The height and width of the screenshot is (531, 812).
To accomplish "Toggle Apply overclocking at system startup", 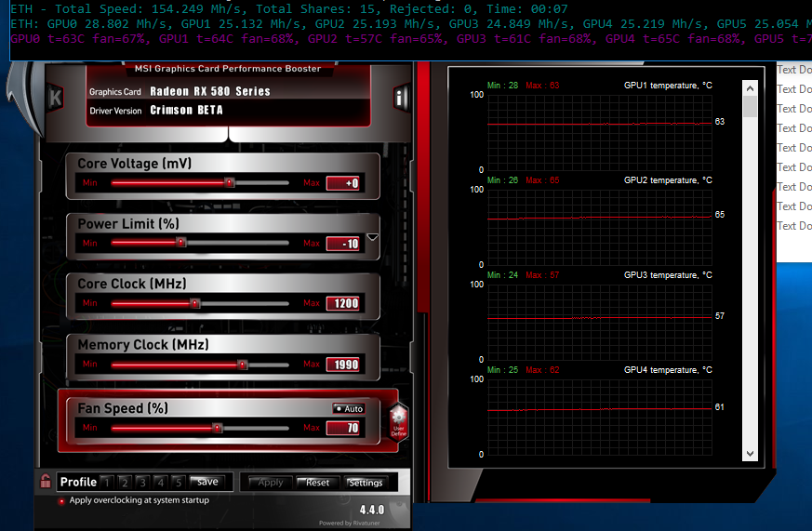I will pyautogui.click(x=135, y=500).
